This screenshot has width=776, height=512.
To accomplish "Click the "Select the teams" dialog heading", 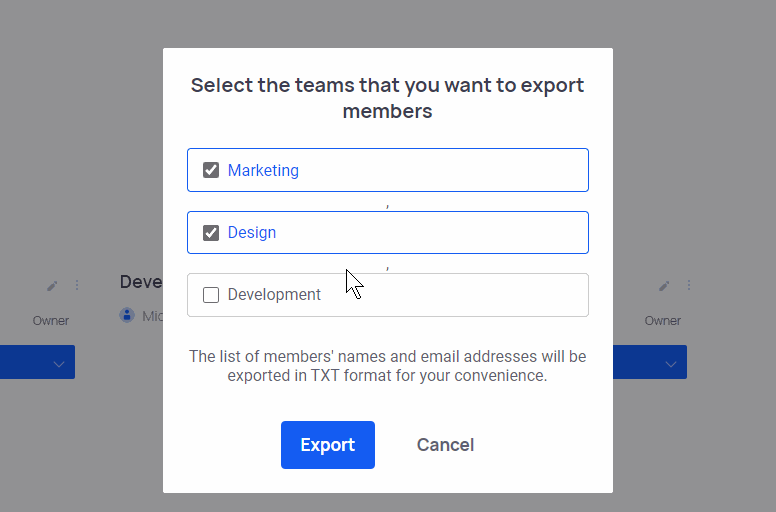I will [x=388, y=98].
